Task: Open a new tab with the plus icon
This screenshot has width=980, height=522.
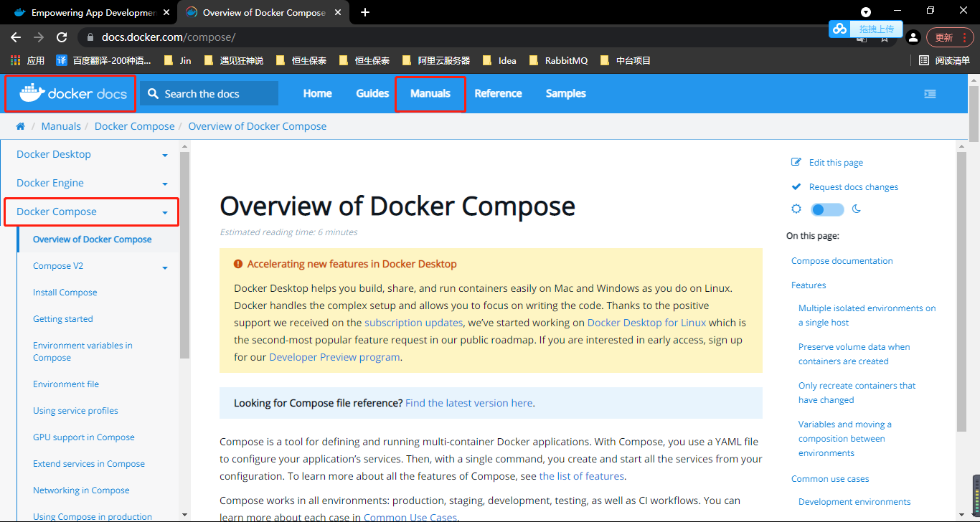Action: coord(365,12)
